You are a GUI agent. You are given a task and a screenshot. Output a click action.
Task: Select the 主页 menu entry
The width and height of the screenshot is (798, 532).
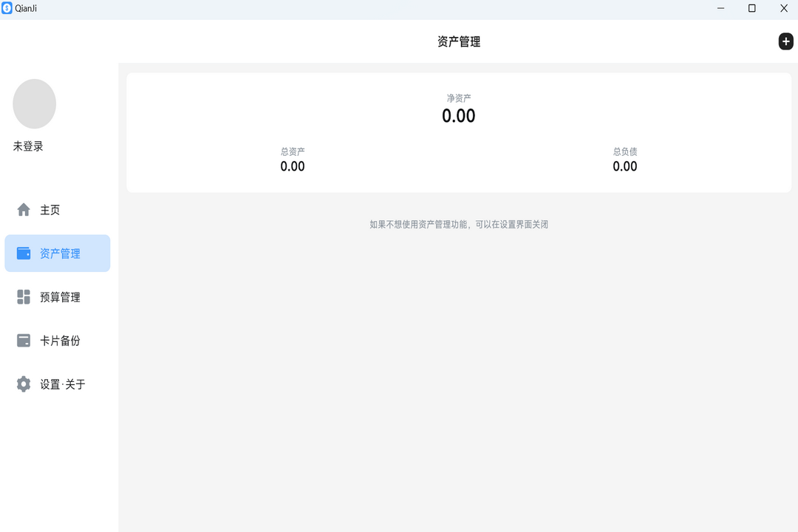tap(48, 209)
